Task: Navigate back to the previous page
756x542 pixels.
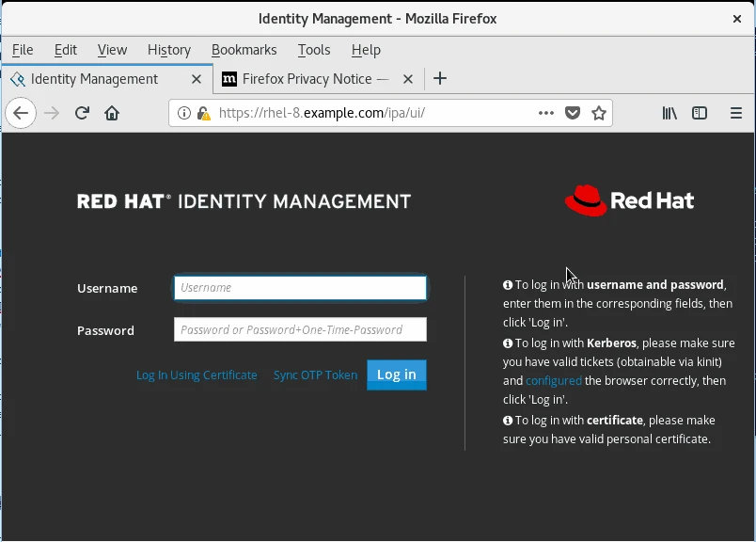Action: pyautogui.click(x=21, y=113)
